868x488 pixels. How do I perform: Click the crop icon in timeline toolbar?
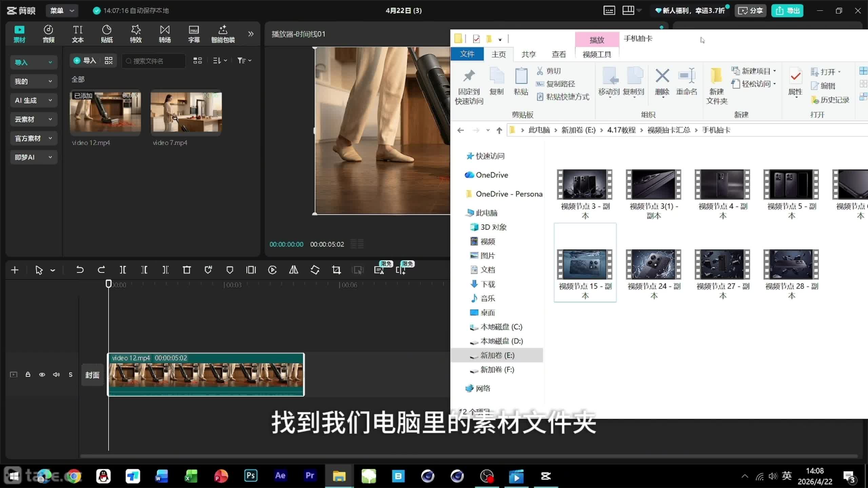[x=336, y=270]
